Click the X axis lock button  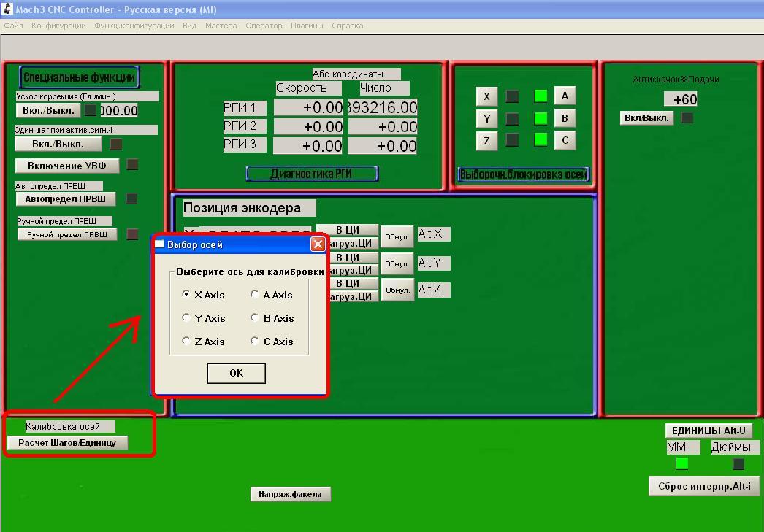click(x=486, y=96)
